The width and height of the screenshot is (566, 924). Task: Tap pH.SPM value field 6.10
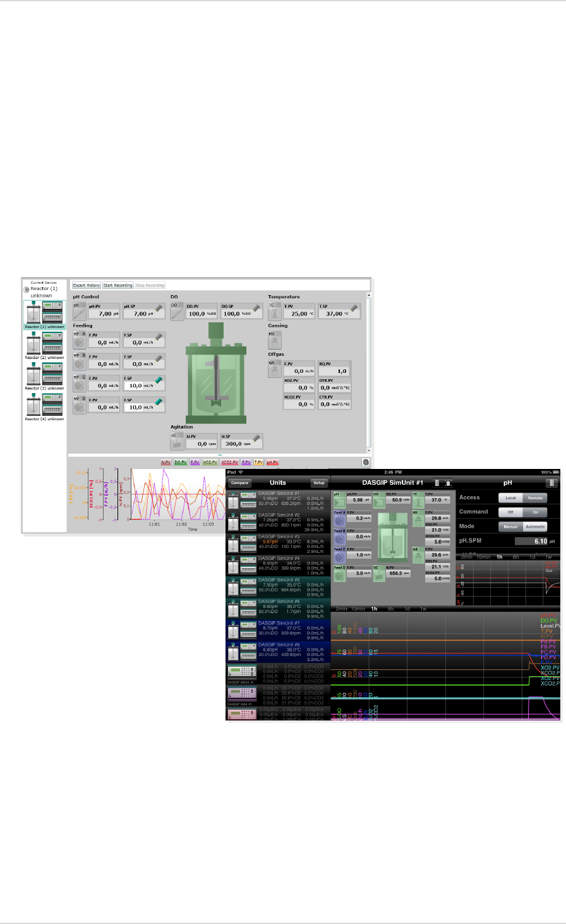[531, 542]
